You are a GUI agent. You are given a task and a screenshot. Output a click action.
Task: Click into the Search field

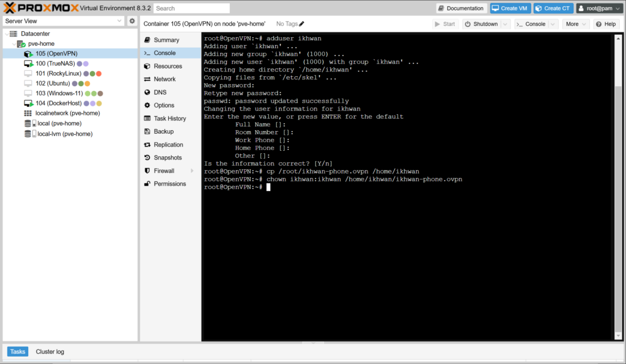(191, 9)
